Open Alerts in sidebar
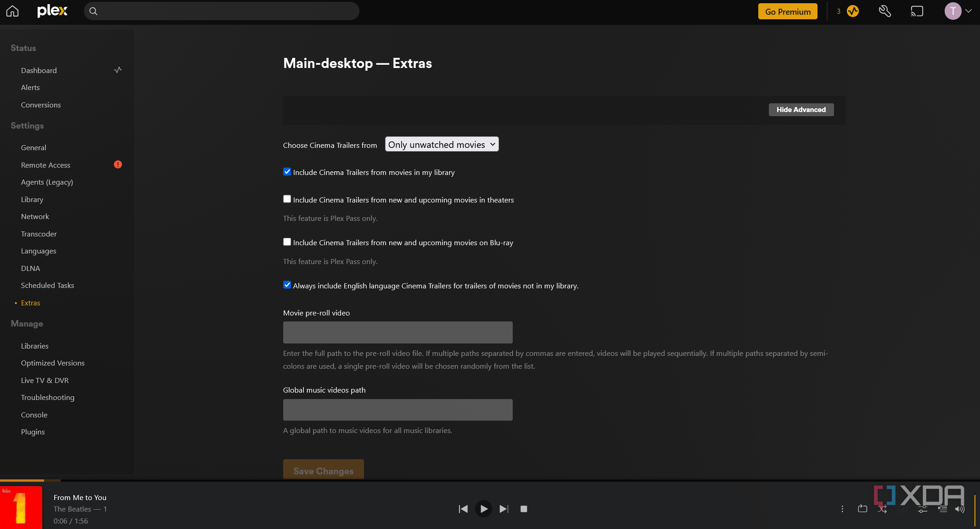Viewport: 980px width, 529px height. coord(30,87)
